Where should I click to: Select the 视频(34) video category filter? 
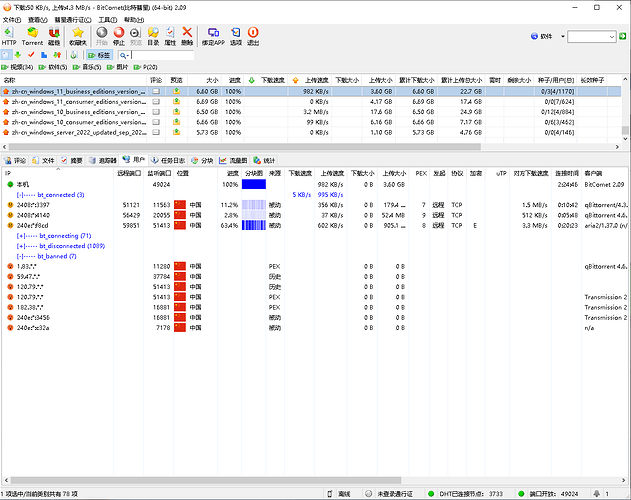point(21,67)
